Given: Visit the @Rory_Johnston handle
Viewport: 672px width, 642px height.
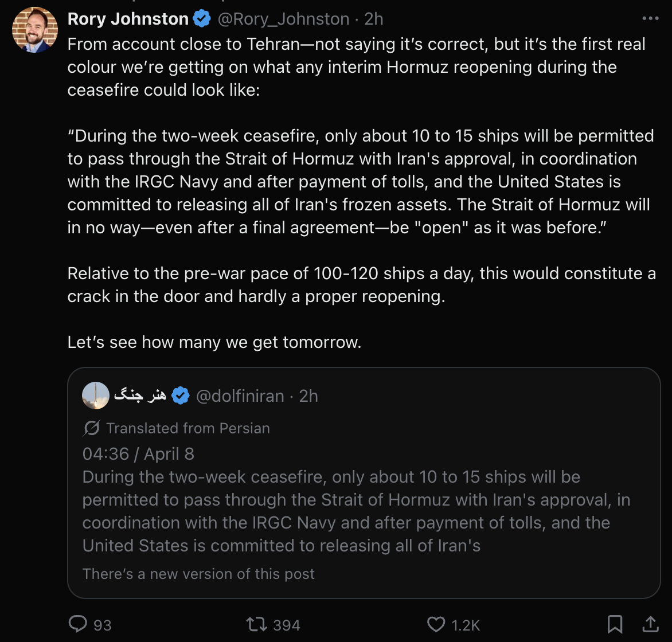Looking at the screenshot, I should click(x=284, y=19).
